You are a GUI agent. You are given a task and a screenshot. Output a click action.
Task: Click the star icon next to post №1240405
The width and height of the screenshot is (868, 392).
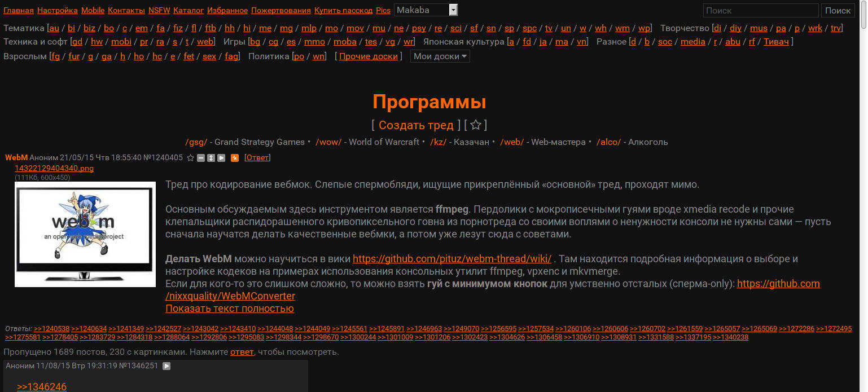pyautogui.click(x=191, y=158)
